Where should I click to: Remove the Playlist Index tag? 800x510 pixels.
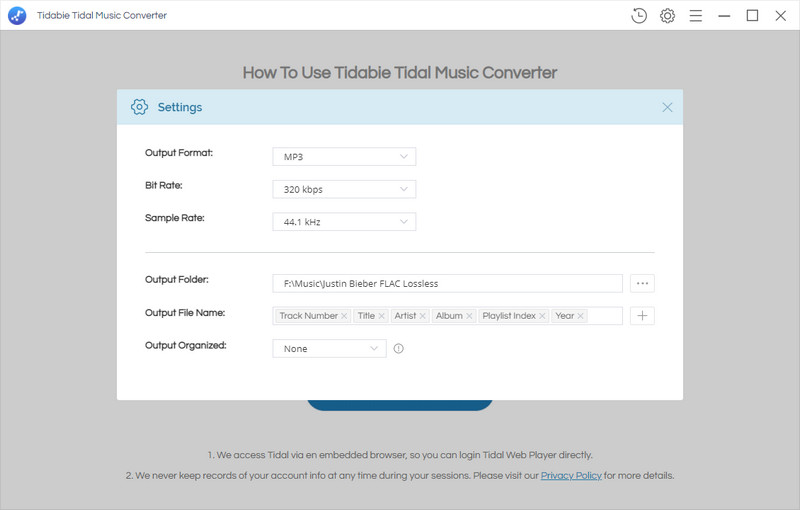pyautogui.click(x=542, y=316)
